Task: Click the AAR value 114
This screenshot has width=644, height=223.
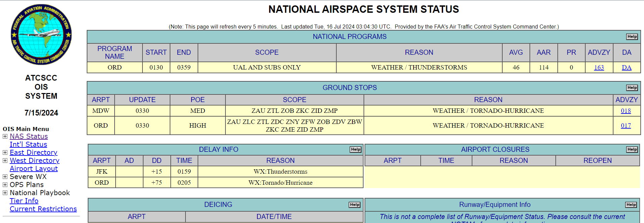Action: 544,68
